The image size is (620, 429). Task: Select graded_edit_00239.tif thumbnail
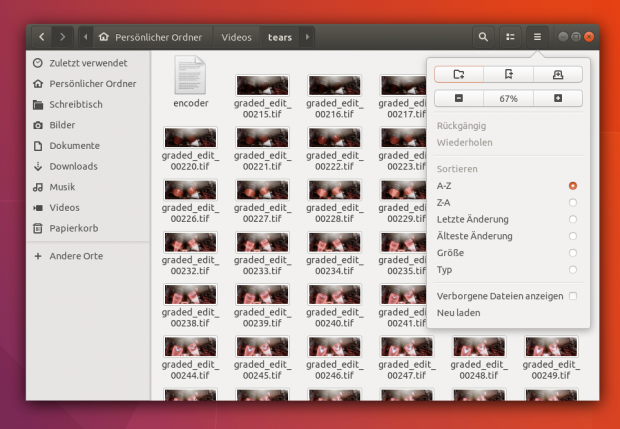click(263, 295)
